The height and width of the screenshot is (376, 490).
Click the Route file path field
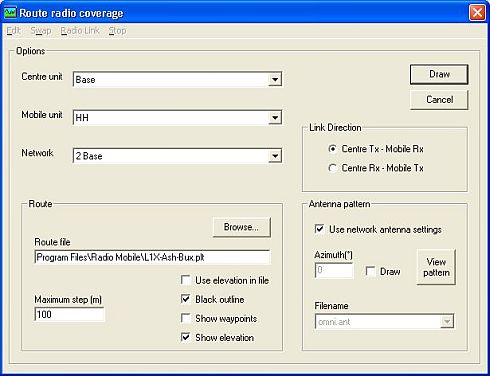pos(152,257)
